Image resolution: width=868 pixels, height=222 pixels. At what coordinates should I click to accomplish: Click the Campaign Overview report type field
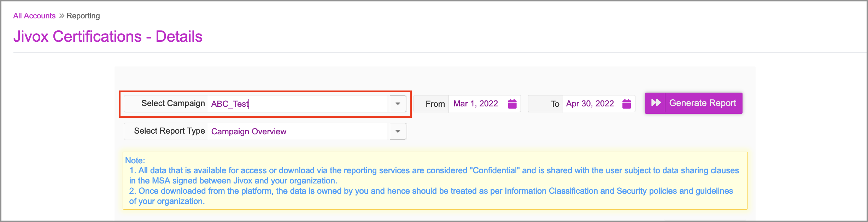pyautogui.click(x=299, y=132)
